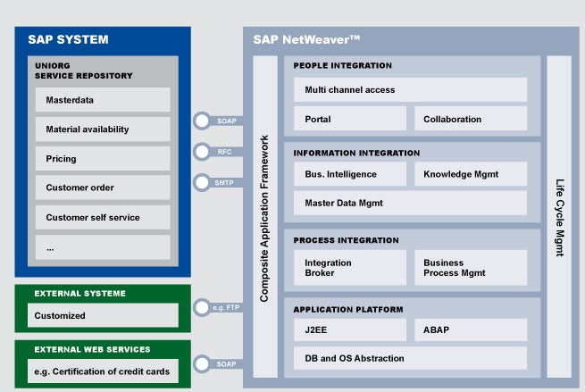Click the EXTERNAL WEB SERVICES heading

coord(92,349)
